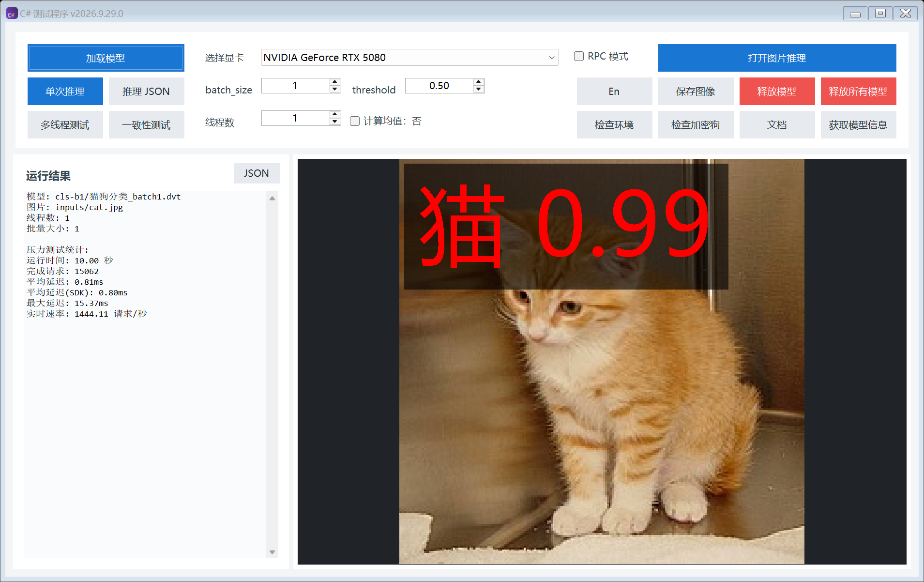
Task: Focus the batch_size input field
Action: click(295, 86)
